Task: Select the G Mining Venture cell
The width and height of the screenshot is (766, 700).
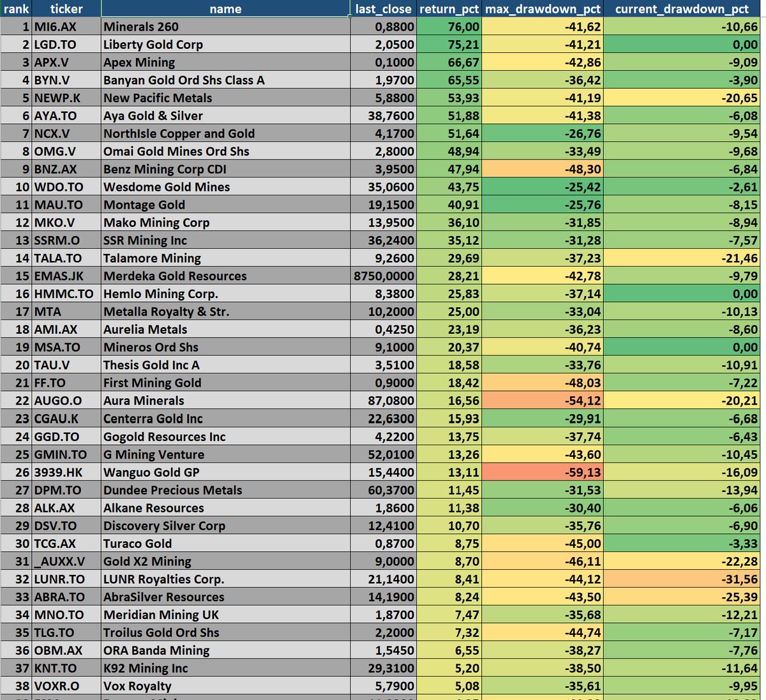Action: pos(225,455)
